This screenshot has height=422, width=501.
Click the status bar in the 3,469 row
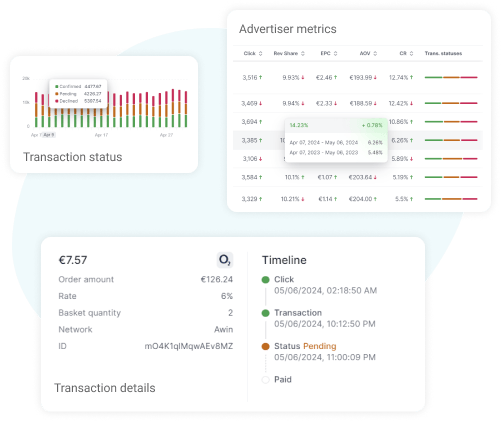click(451, 103)
